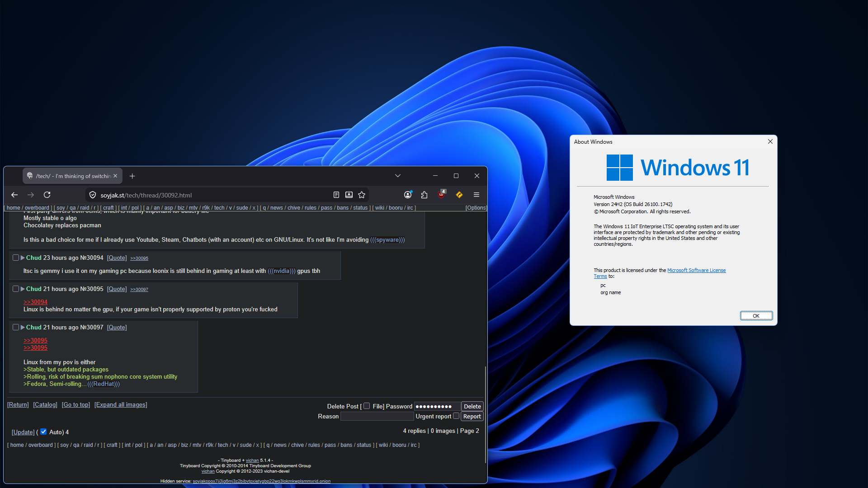Switch to the /tech/ thread tab
The width and height of the screenshot is (868, 488).
pos(72,176)
